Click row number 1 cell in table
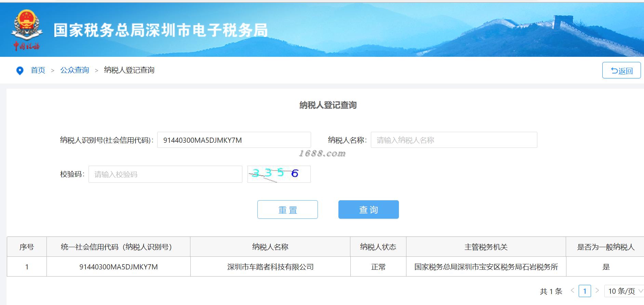Screen dimensions: 644x305 point(27,267)
